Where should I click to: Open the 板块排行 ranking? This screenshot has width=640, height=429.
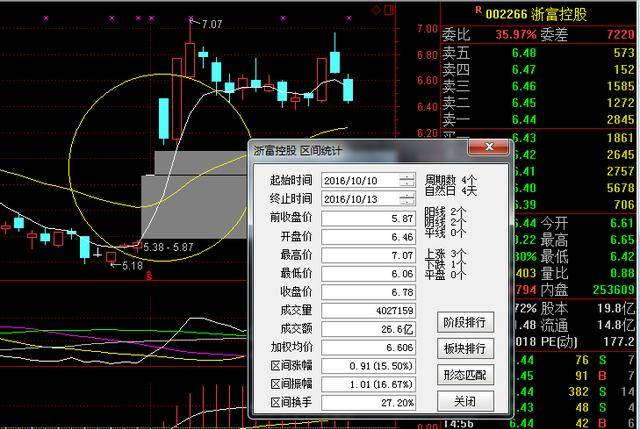(x=465, y=349)
